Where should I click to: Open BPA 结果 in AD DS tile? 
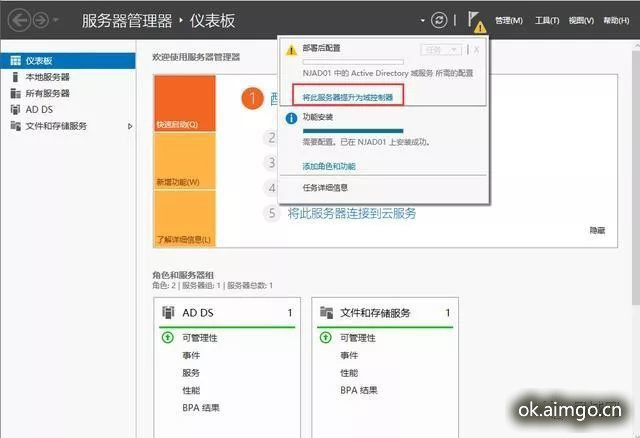[201, 407]
